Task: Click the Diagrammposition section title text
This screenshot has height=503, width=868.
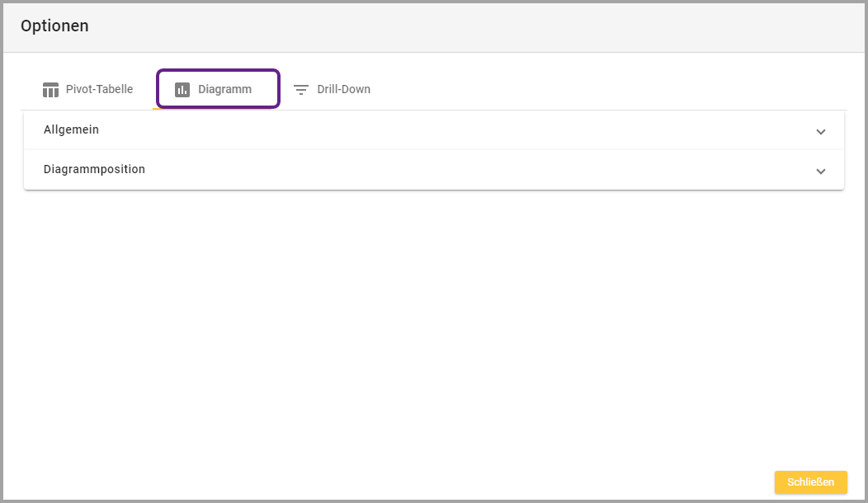Action: 94,169
